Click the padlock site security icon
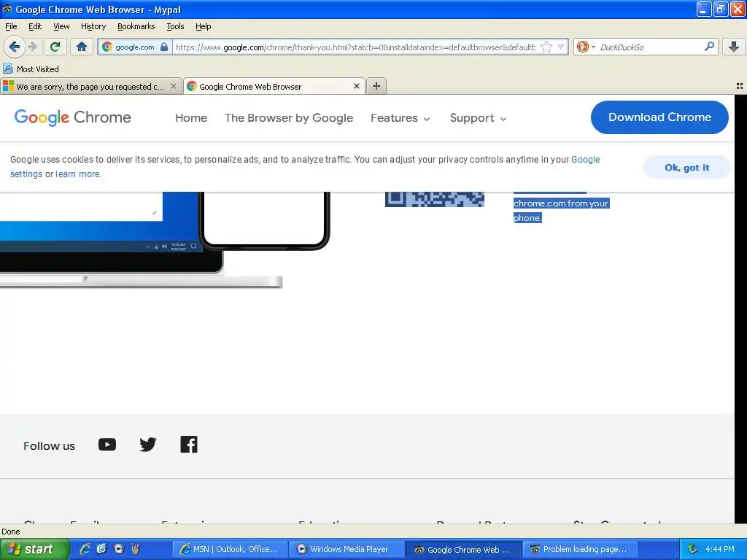The image size is (747, 560). [x=164, y=47]
